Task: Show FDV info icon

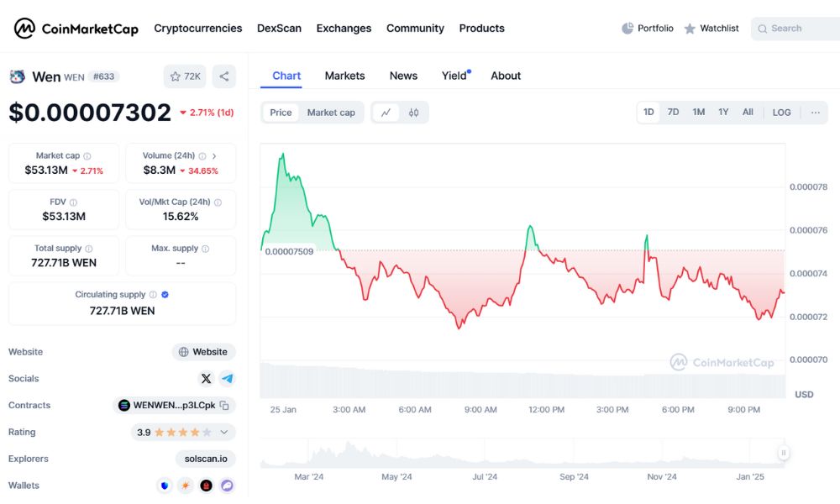Action: point(73,202)
